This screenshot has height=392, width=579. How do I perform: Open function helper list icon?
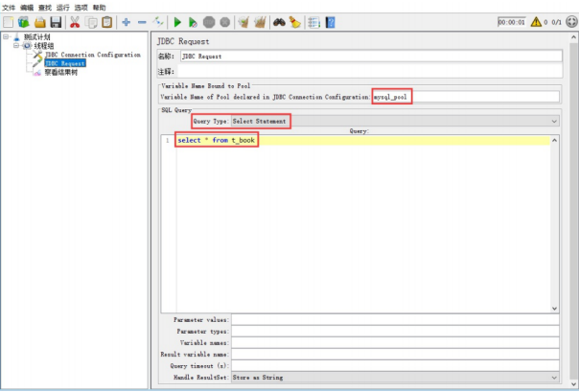[313, 22]
